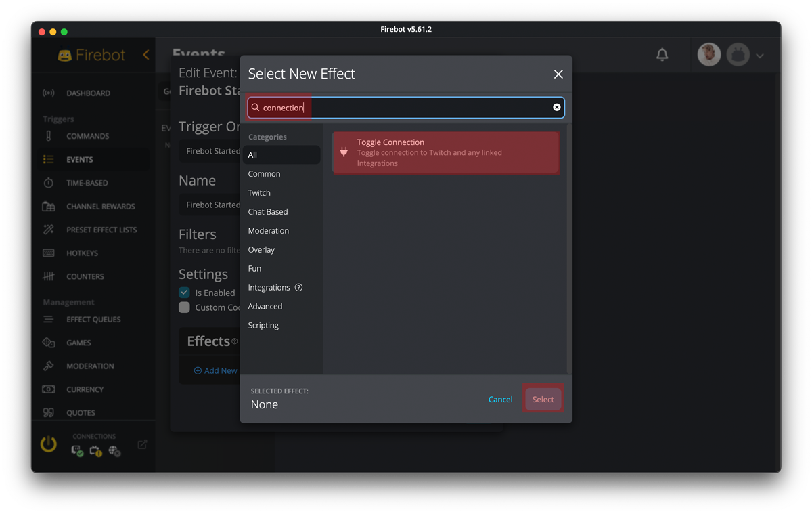Expand the account dropdown chevron
The image size is (812, 514).
pos(760,56)
